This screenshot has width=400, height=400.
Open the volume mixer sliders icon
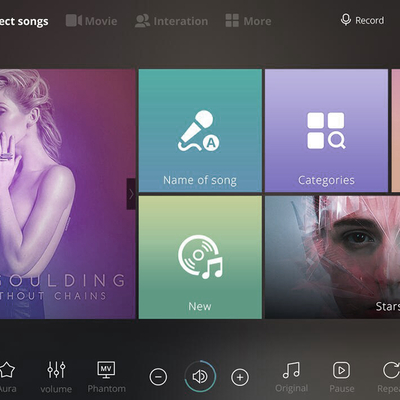pos(56,370)
